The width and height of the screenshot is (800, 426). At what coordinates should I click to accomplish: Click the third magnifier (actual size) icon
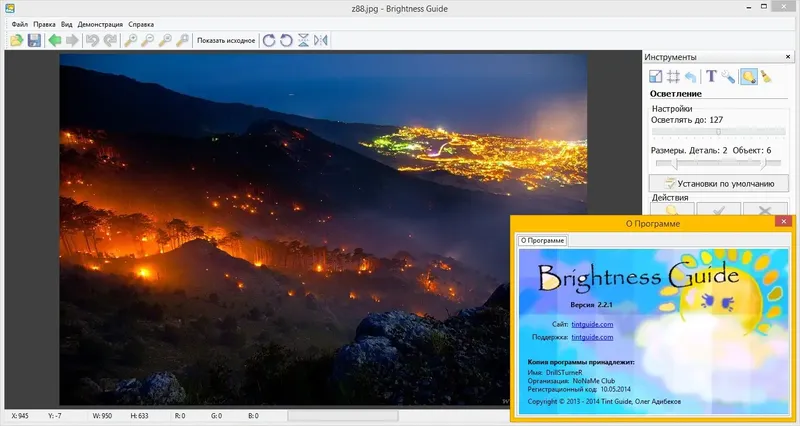165,40
